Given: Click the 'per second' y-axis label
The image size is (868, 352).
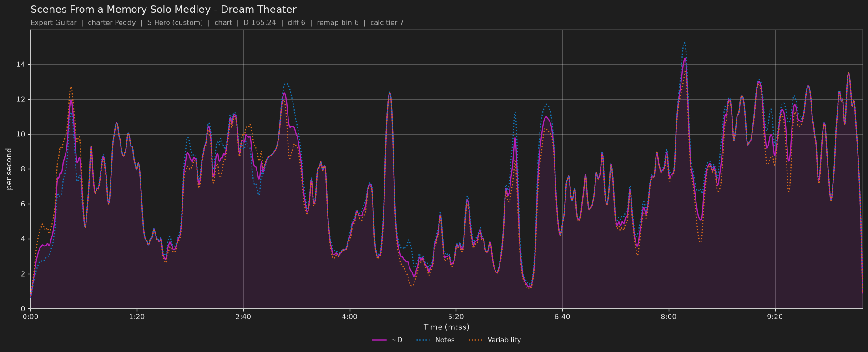Looking at the screenshot, I should click(x=10, y=169).
